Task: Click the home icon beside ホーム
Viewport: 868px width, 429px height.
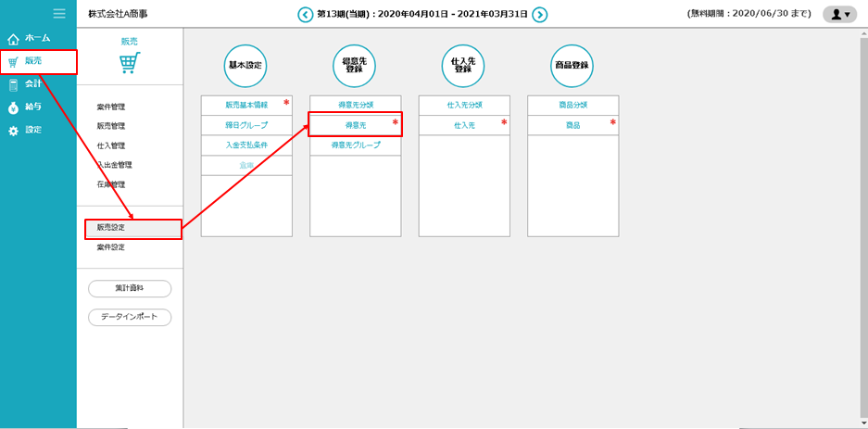Action: (x=13, y=39)
